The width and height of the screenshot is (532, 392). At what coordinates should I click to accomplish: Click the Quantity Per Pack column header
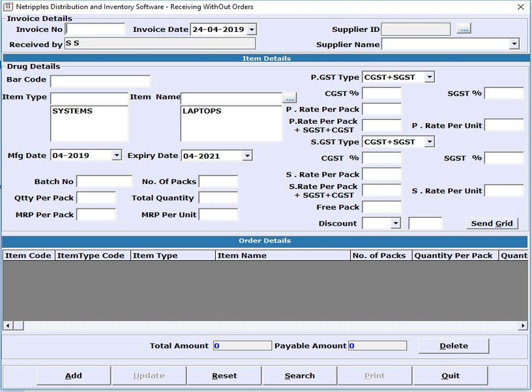click(x=455, y=256)
